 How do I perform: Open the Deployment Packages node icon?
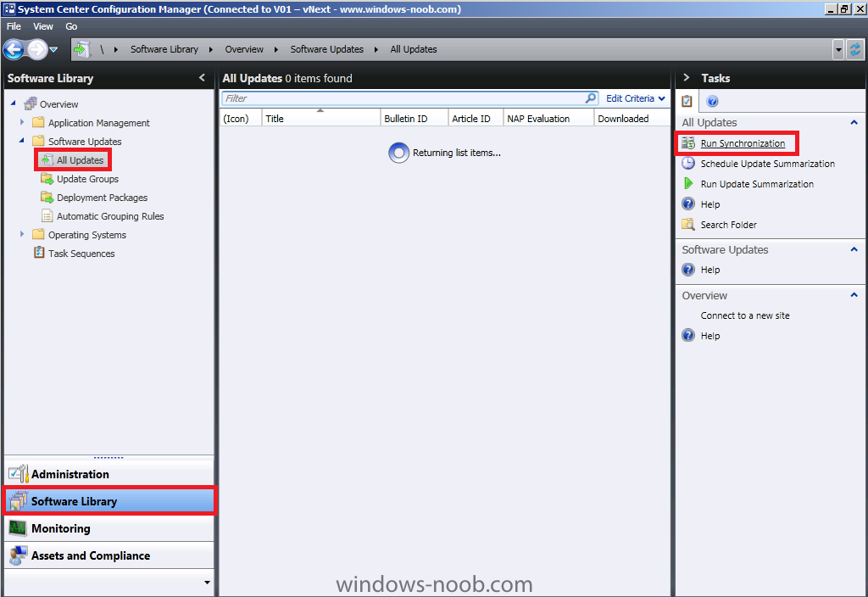[47, 197]
